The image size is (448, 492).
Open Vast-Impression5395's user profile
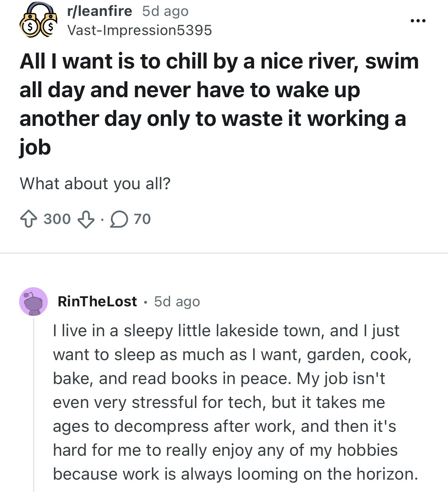(x=139, y=30)
